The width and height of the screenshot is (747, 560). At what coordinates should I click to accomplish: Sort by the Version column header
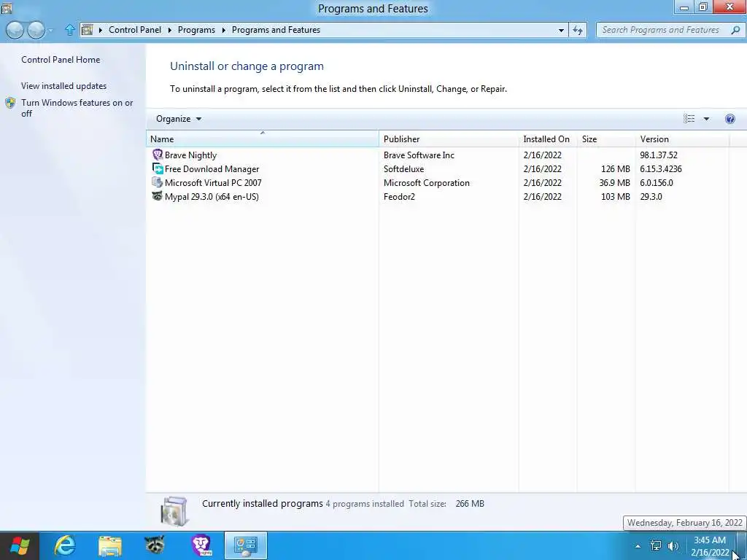[x=682, y=139]
